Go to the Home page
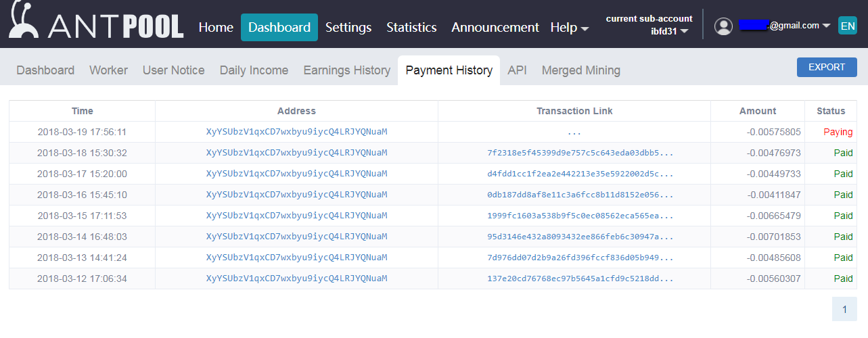The height and width of the screenshot is (338, 868). pos(216,28)
